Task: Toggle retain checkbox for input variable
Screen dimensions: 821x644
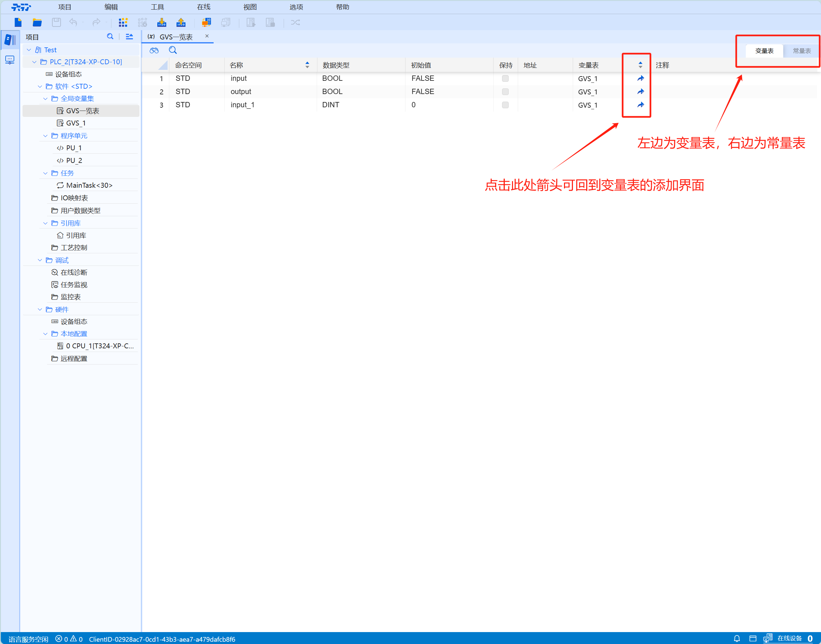Action: 505,78
